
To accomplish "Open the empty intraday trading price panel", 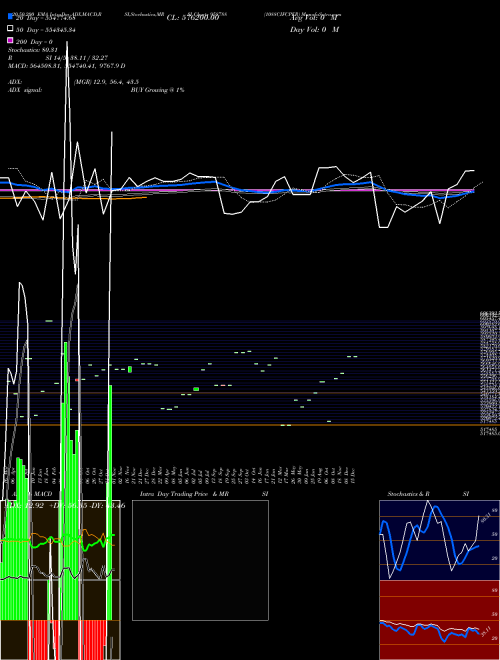I will click(x=200, y=560).
